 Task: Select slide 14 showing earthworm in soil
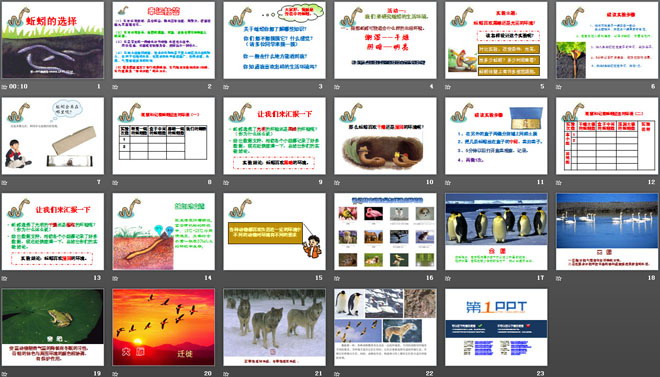tap(164, 231)
